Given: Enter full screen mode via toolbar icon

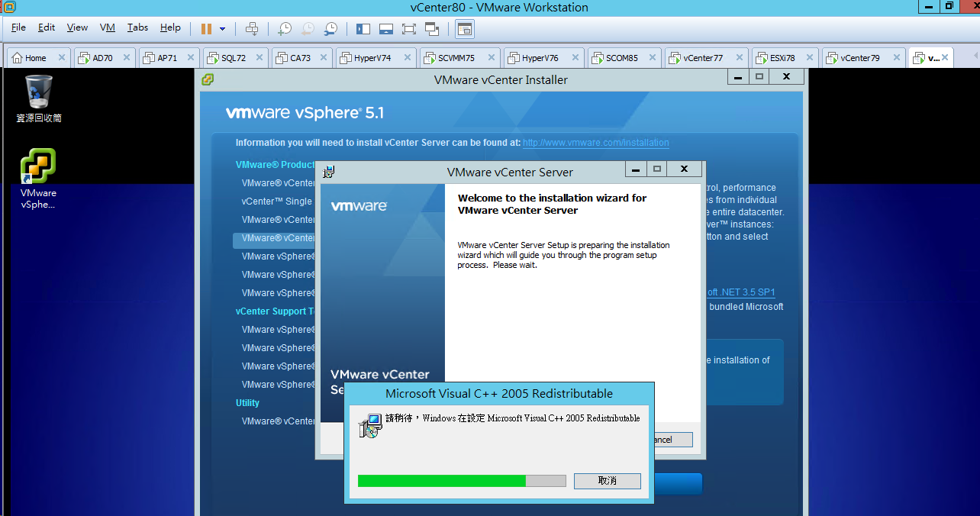Looking at the screenshot, I should pyautogui.click(x=409, y=28).
